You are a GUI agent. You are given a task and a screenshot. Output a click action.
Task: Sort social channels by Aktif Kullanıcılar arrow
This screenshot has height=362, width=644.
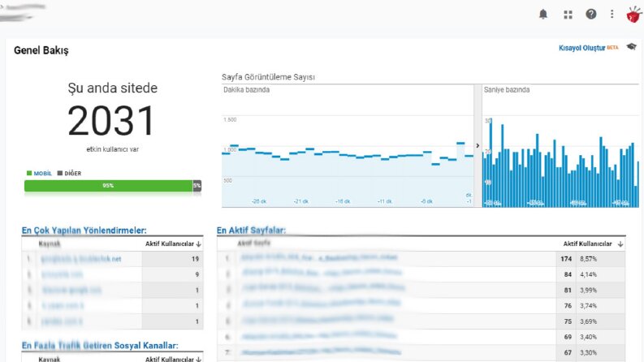(x=199, y=359)
